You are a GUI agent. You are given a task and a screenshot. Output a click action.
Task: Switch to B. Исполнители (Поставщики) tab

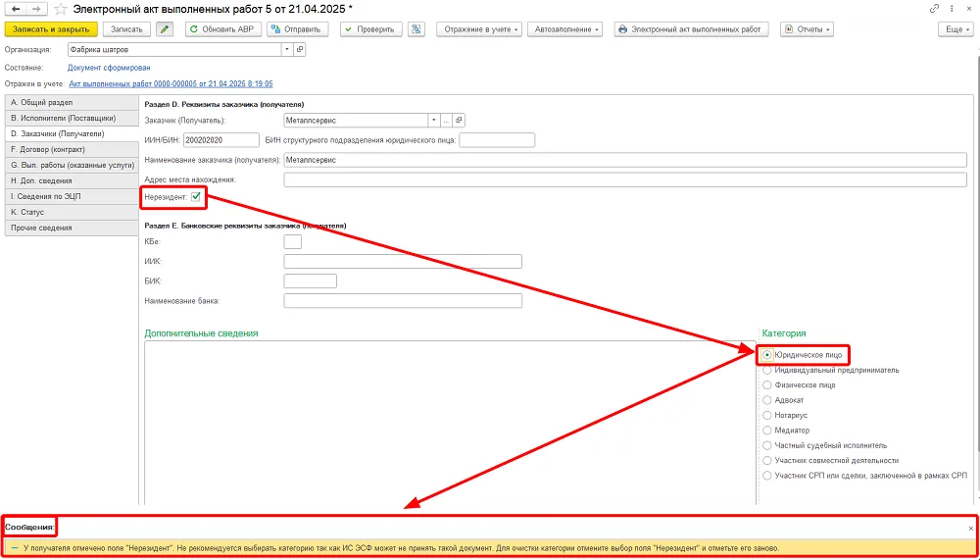(x=72, y=118)
